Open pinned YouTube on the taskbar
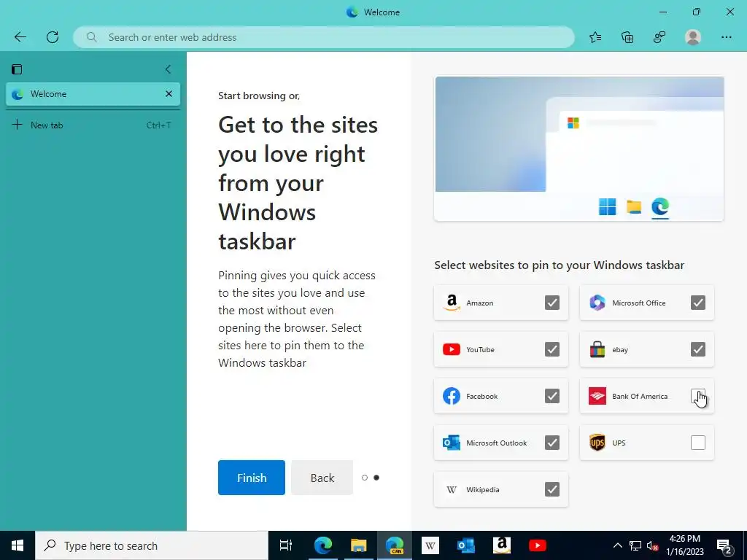Viewport: 747px width, 560px height. pyautogui.click(x=538, y=545)
